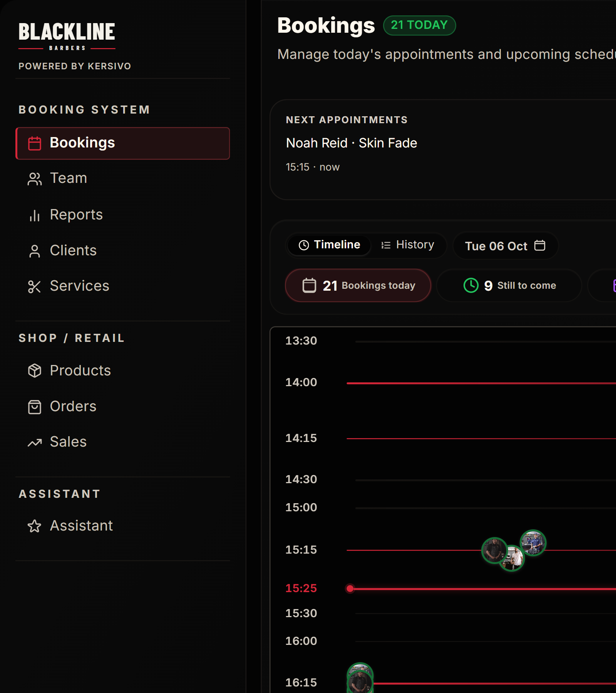Image resolution: width=616 pixels, height=693 pixels.
Task: Click the list icon on History tab
Action: tap(386, 245)
